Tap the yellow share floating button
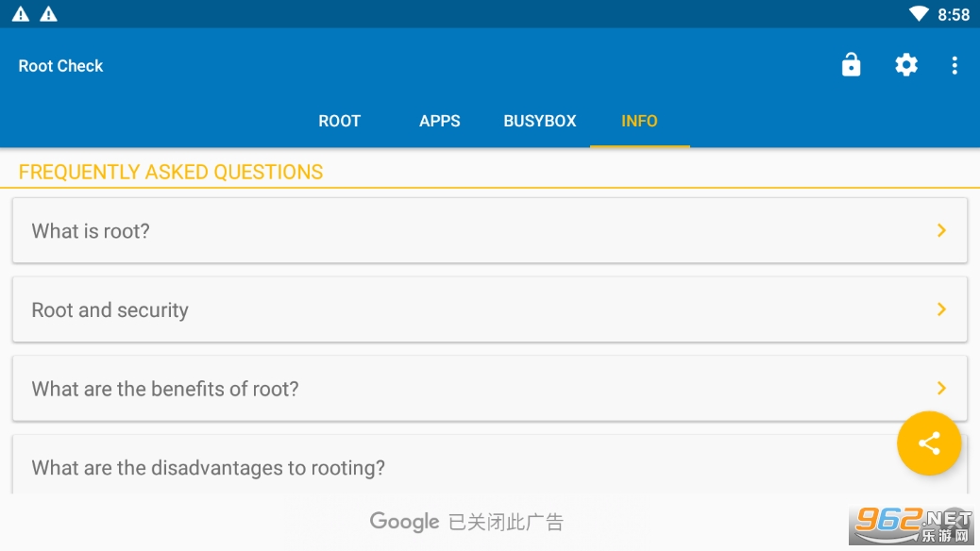Viewport: 980px width, 551px height. (929, 443)
